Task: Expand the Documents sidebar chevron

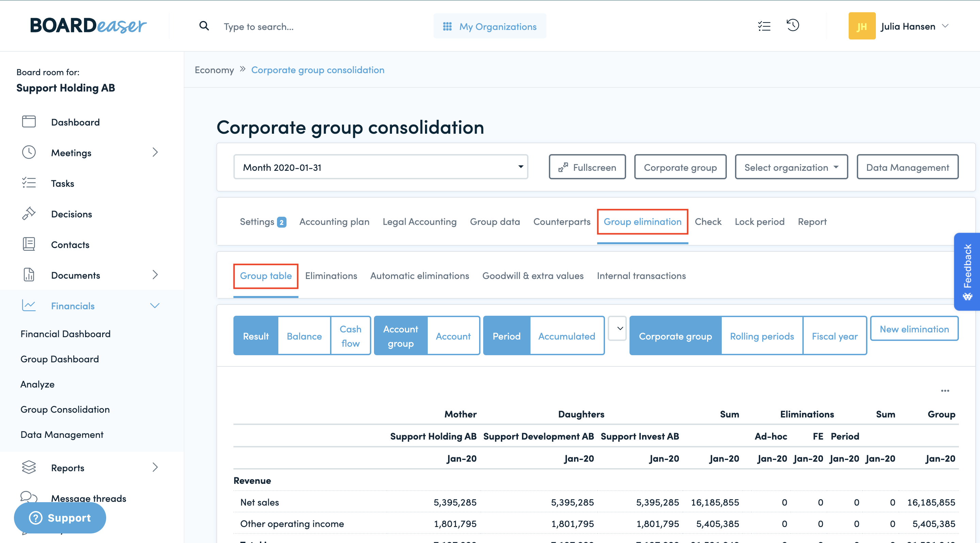Action: point(155,275)
